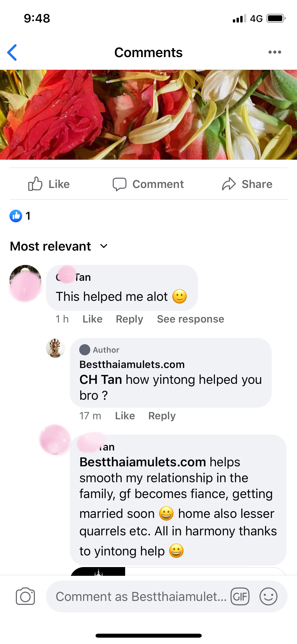Tap the blue back arrow

pos(12,52)
